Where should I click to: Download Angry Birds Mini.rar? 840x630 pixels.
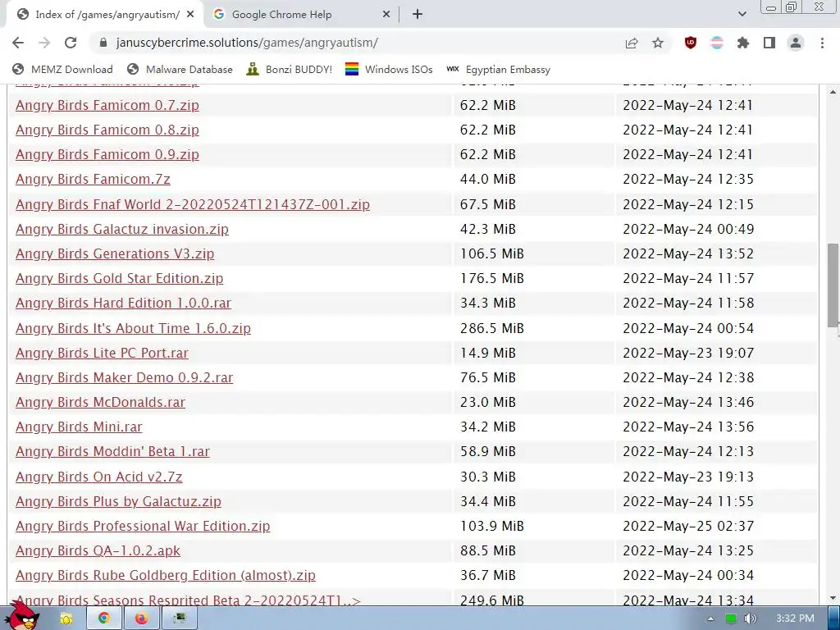pyautogui.click(x=79, y=427)
